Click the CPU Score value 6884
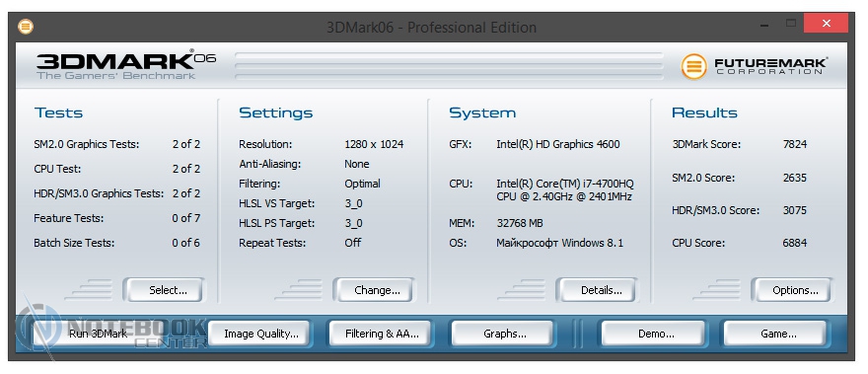Image resolution: width=868 pixels, height=374 pixels. 795,243
